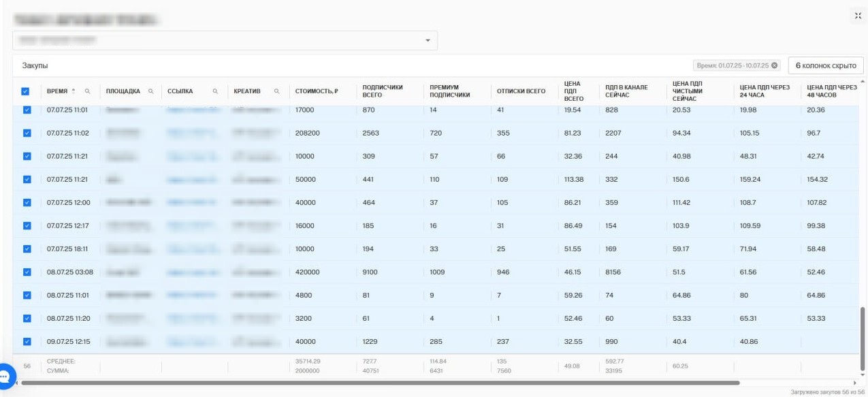868x397 pixels.
Task: Click the status text Загружено закупов 56 из 56
Action: [x=827, y=392]
